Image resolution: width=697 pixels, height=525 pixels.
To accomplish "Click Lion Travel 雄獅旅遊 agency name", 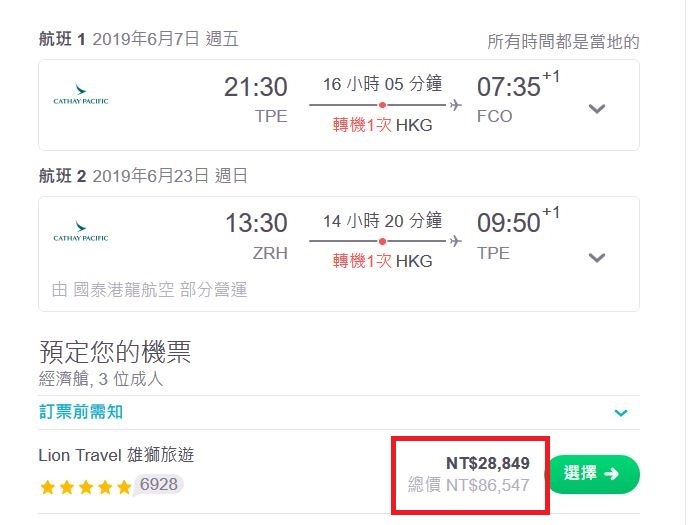I will coord(116,455).
